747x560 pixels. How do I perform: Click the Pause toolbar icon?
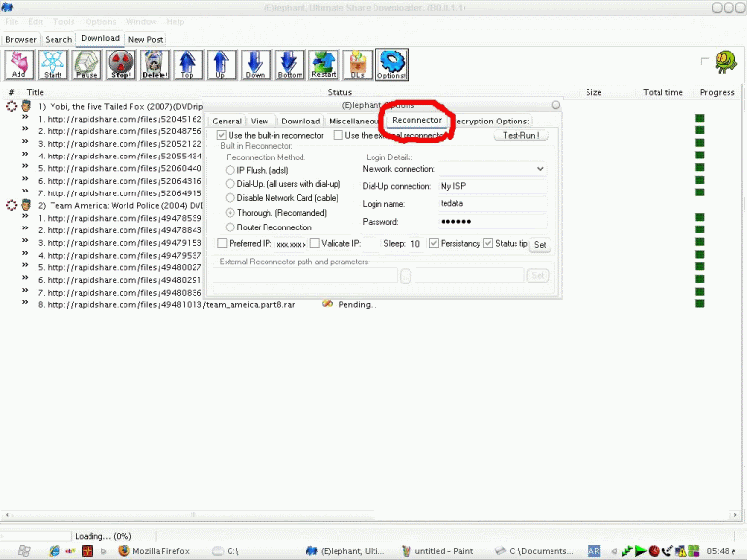point(87,65)
